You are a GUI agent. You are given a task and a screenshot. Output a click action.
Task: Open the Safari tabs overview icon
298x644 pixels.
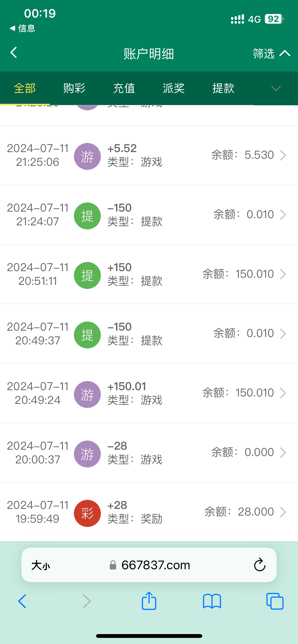275,601
